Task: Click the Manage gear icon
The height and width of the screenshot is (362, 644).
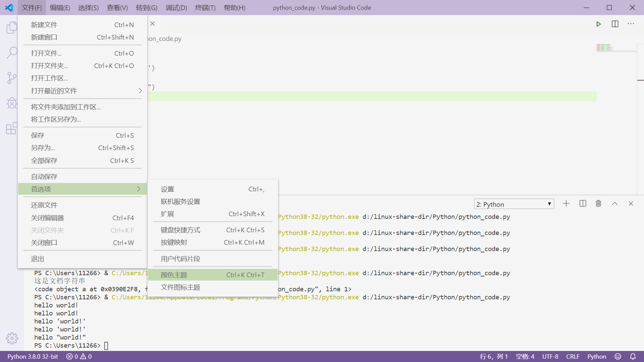Action: 12,338
